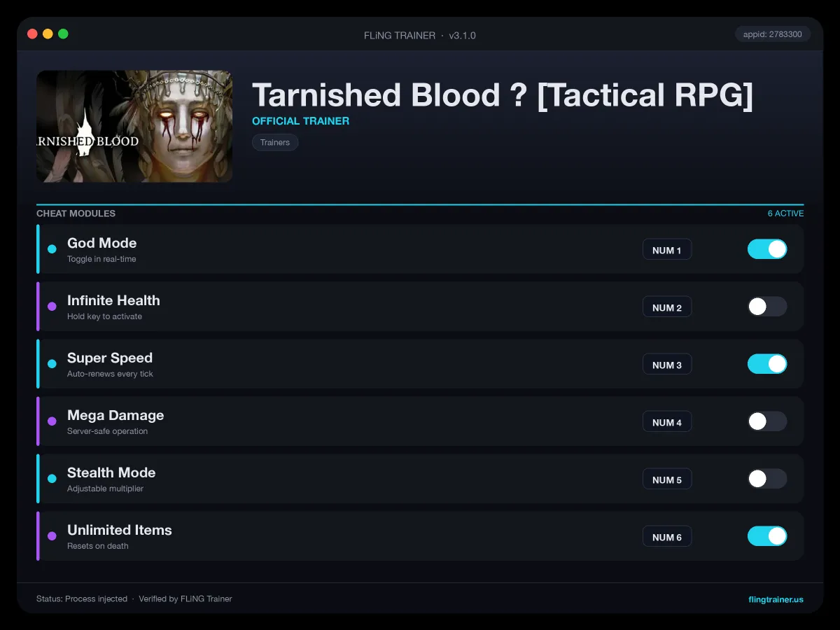The height and width of the screenshot is (630, 840).
Task: Turn on Stealth Mode toggle
Action: coord(767,479)
